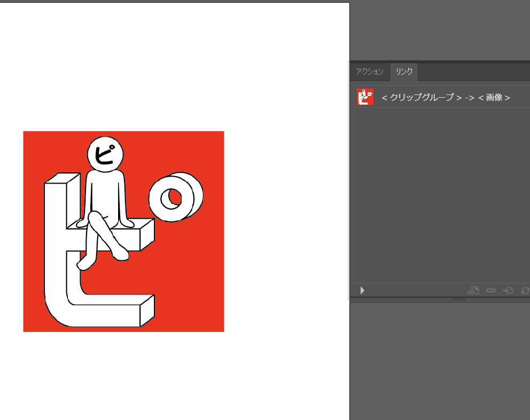Viewport: 530px width, 420px height.
Task: Click the Update Link refresh icon
Action: 525,290
